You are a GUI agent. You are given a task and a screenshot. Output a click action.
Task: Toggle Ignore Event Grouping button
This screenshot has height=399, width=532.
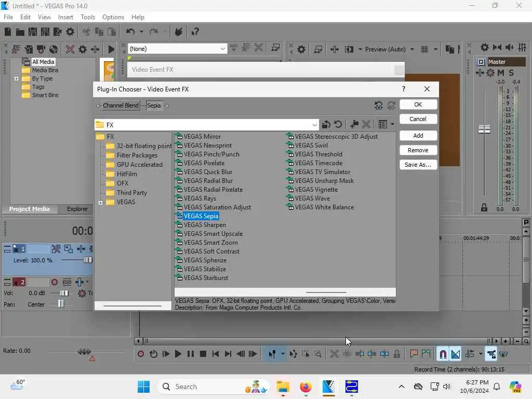(x=503, y=354)
